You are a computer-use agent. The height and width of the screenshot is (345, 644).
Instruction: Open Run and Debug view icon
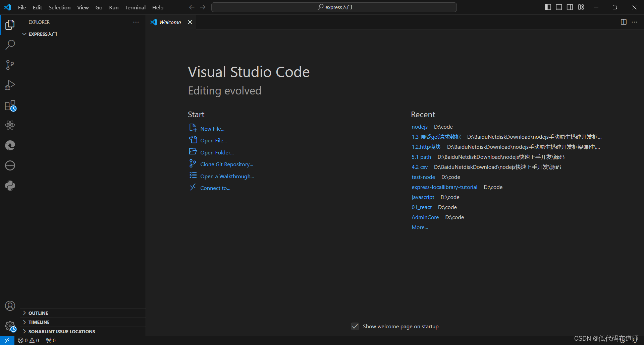click(x=10, y=85)
